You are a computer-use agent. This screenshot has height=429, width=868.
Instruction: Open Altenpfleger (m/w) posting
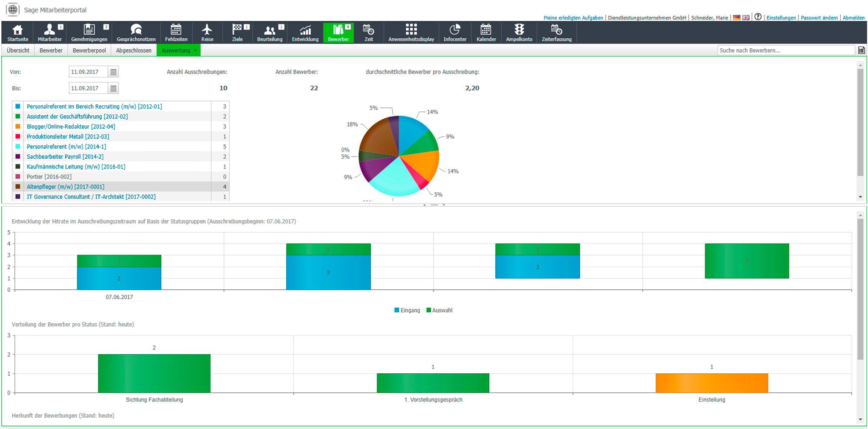pos(66,187)
